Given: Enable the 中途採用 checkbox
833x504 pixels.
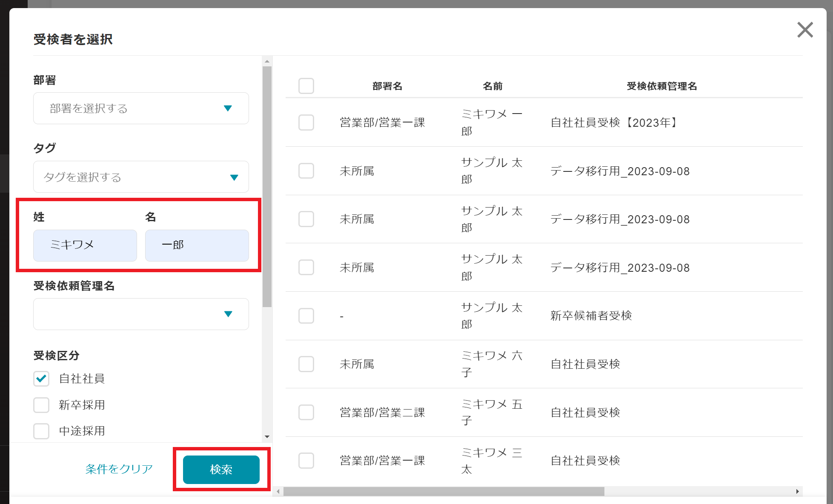Looking at the screenshot, I should (41, 431).
